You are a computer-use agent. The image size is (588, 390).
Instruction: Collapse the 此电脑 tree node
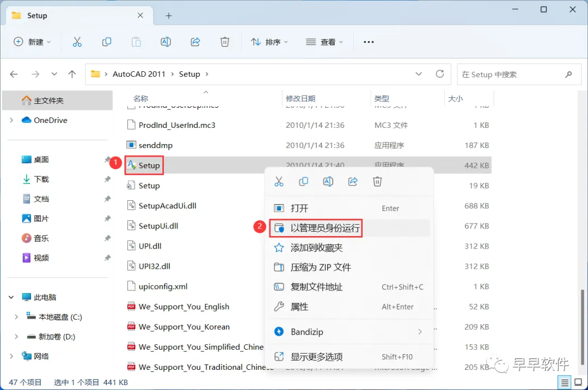11,297
